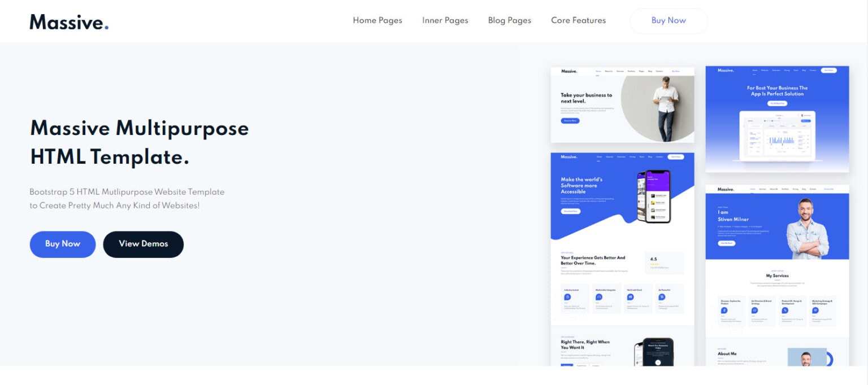This screenshot has height=385, width=868.
Task: Open the Core Features menu
Action: click(578, 20)
